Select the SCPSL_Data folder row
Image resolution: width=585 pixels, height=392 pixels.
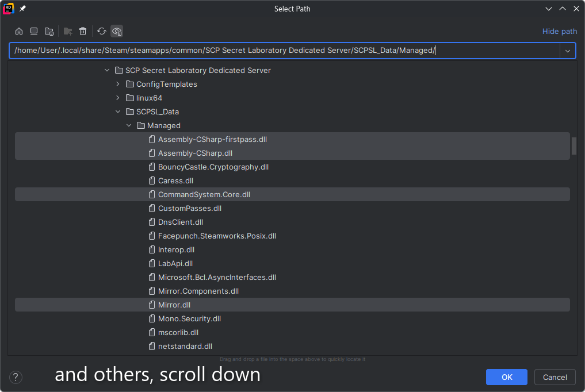pos(292,112)
